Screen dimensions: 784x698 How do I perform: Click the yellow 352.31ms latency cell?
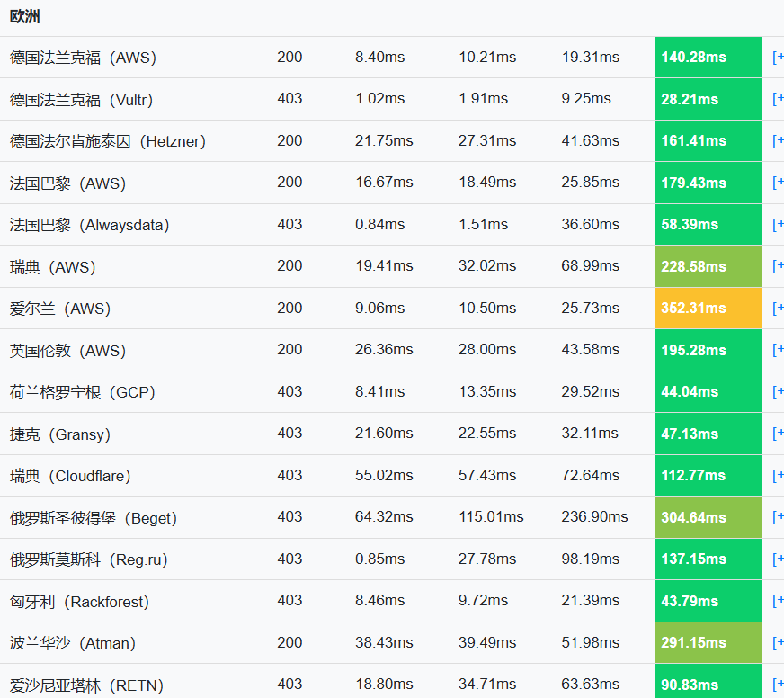708,308
